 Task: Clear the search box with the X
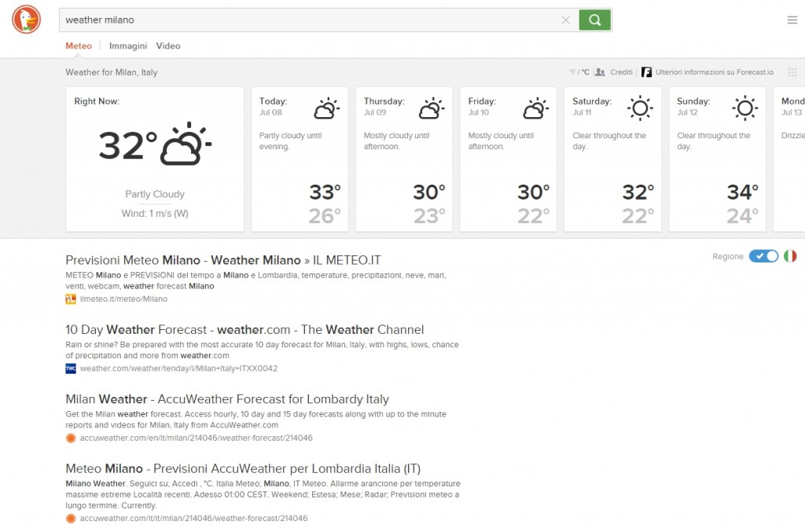tap(565, 20)
